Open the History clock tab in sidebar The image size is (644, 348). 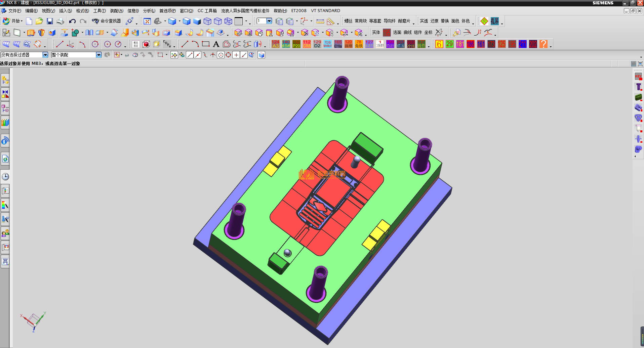point(5,177)
